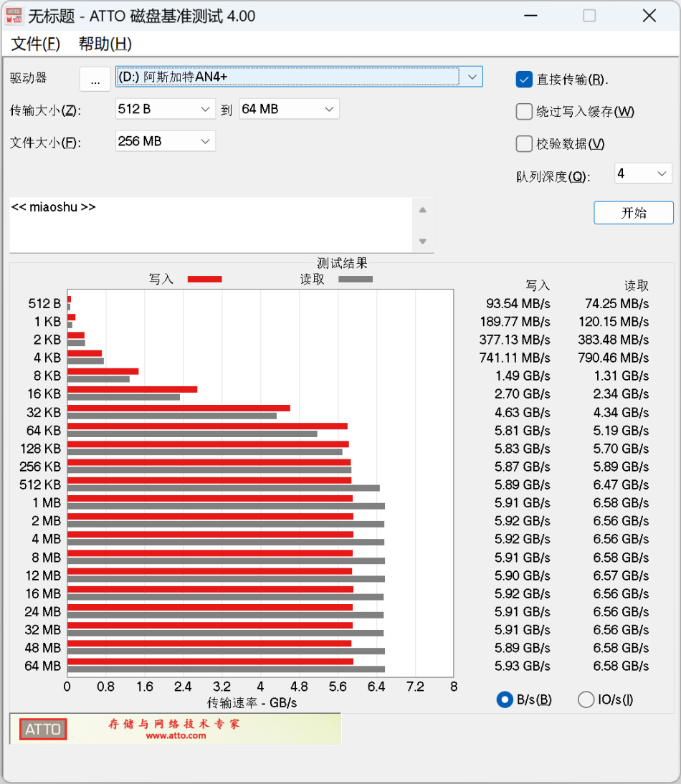681x784 pixels.
Task: Open the 64 MB maximum transfer dropdown
Action: pyautogui.click(x=290, y=109)
